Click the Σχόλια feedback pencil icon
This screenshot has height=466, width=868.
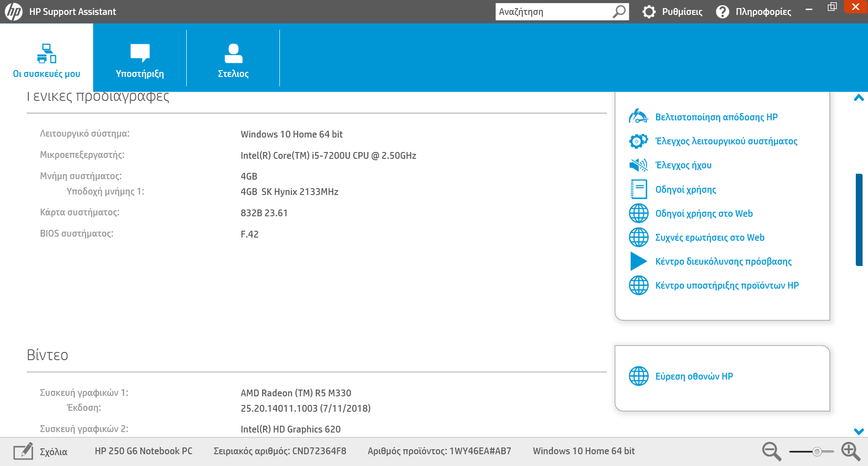pos(23,451)
